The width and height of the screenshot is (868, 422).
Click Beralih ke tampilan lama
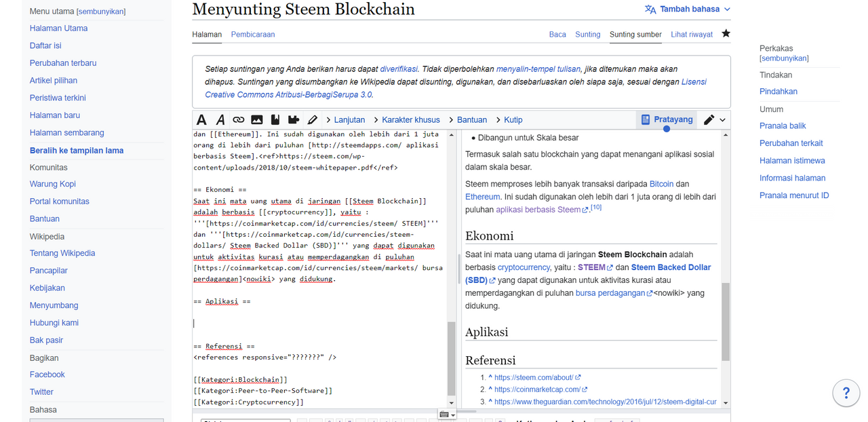pyautogui.click(x=77, y=151)
